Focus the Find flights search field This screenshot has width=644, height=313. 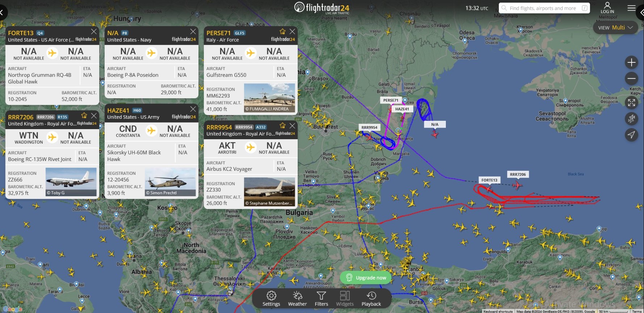coord(544,8)
